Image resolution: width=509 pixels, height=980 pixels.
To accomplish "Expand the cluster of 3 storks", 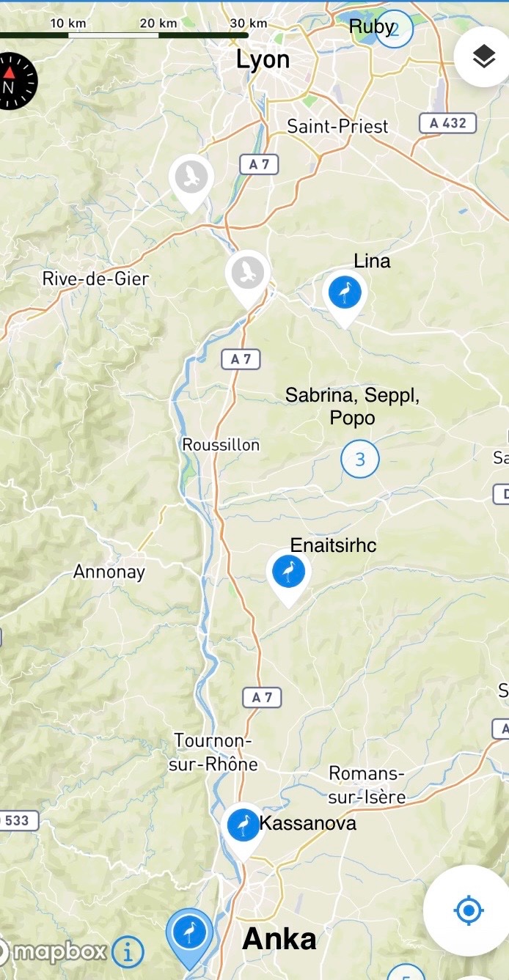I will click(x=360, y=460).
